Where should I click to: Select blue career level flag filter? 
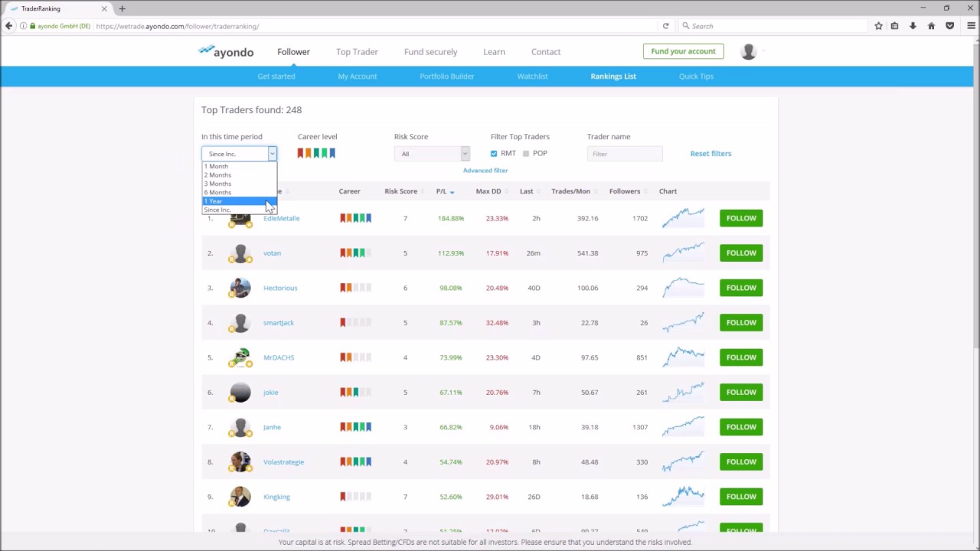pyautogui.click(x=332, y=153)
